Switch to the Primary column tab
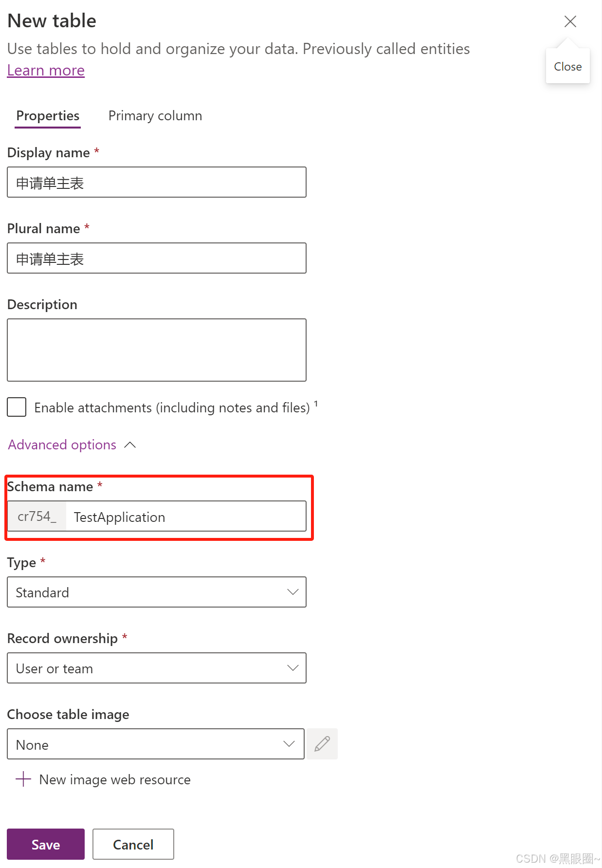This screenshot has height=868, width=602. tap(155, 115)
